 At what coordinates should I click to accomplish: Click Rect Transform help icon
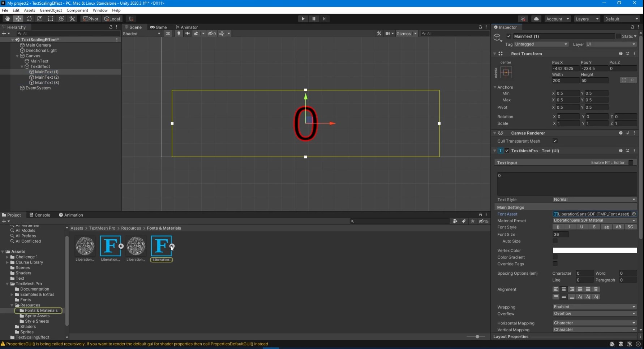[x=621, y=54]
